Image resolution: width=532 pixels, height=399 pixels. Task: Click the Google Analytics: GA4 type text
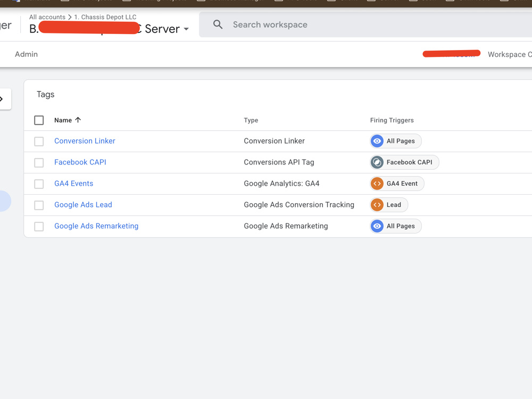click(281, 184)
